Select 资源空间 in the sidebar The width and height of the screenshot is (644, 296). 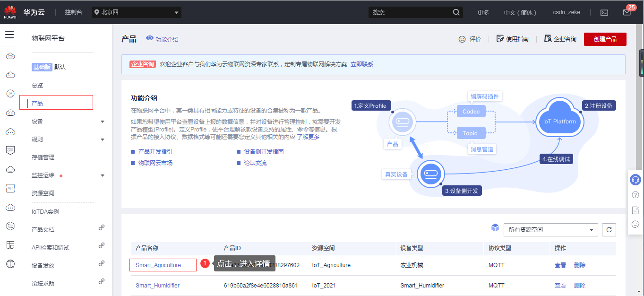coord(43,193)
